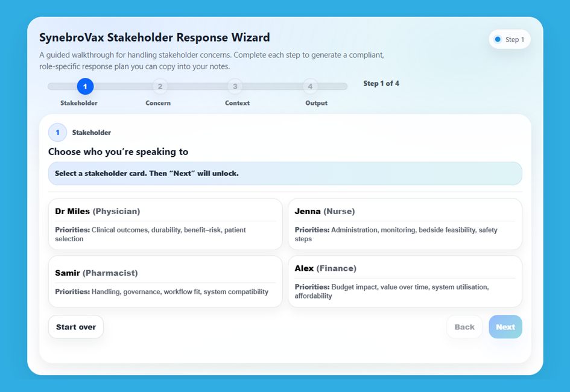Click the SynebroVax Stakeholder Response Wizard title
Screen dimensions: 570x392
[154, 37]
